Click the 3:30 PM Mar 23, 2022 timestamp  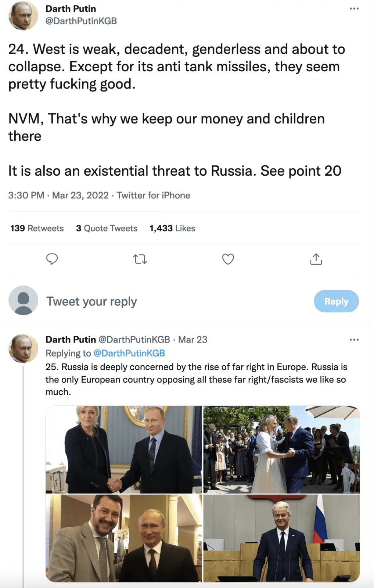click(x=58, y=195)
